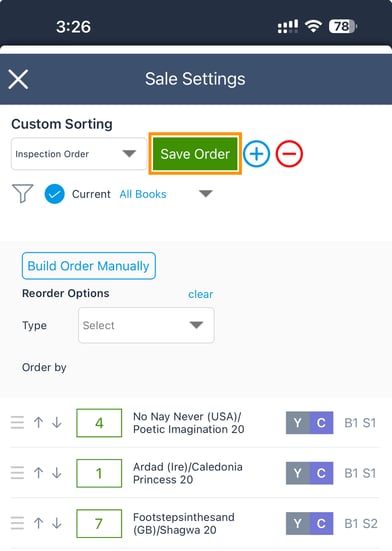Click the green Save Order button
392x551 pixels.
(195, 154)
